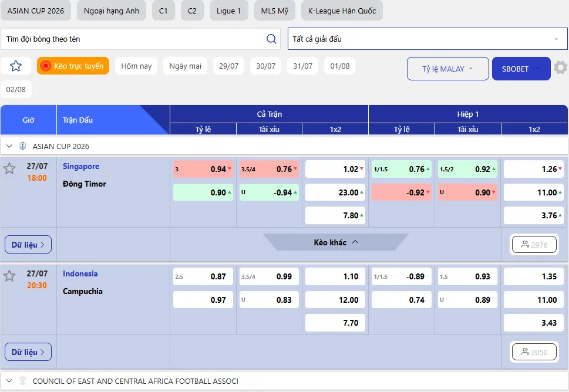569x392 pixels.
Task: Select the Ligue 1 tab
Action: coord(228,11)
